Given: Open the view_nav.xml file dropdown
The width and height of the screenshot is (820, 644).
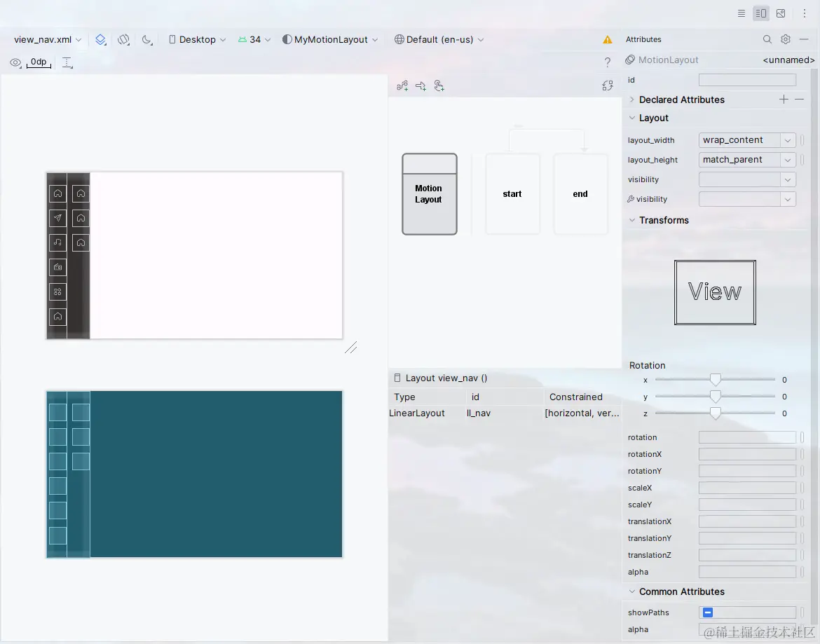Looking at the screenshot, I should (x=48, y=40).
